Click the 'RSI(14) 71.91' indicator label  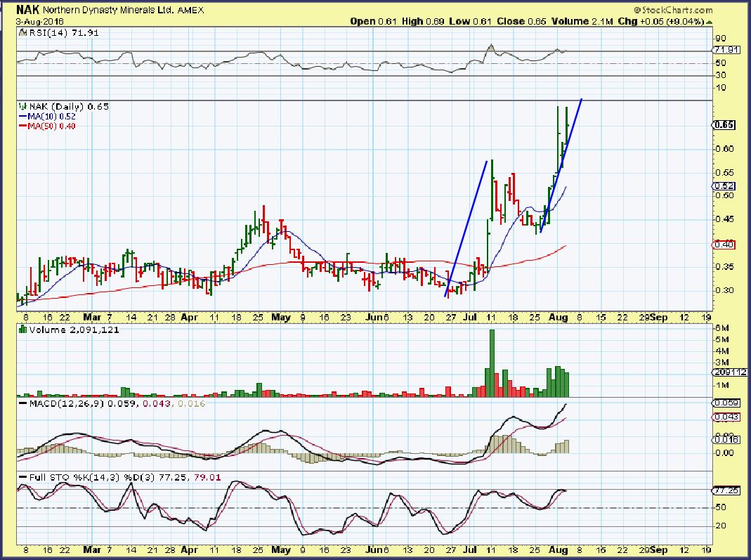(x=64, y=33)
